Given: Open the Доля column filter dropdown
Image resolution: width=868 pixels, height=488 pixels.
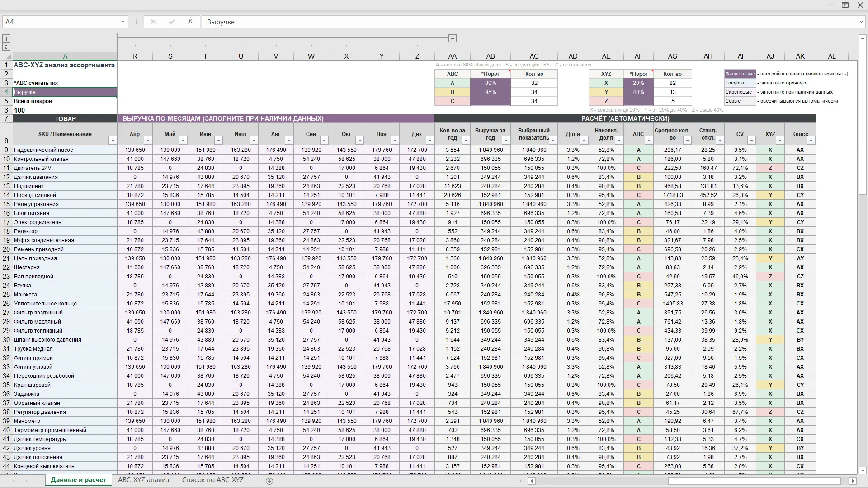Looking at the screenshot, I should 584,141.
